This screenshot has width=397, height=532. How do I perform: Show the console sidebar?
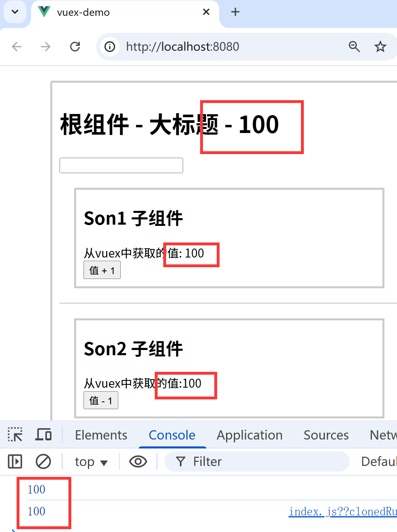(15, 461)
